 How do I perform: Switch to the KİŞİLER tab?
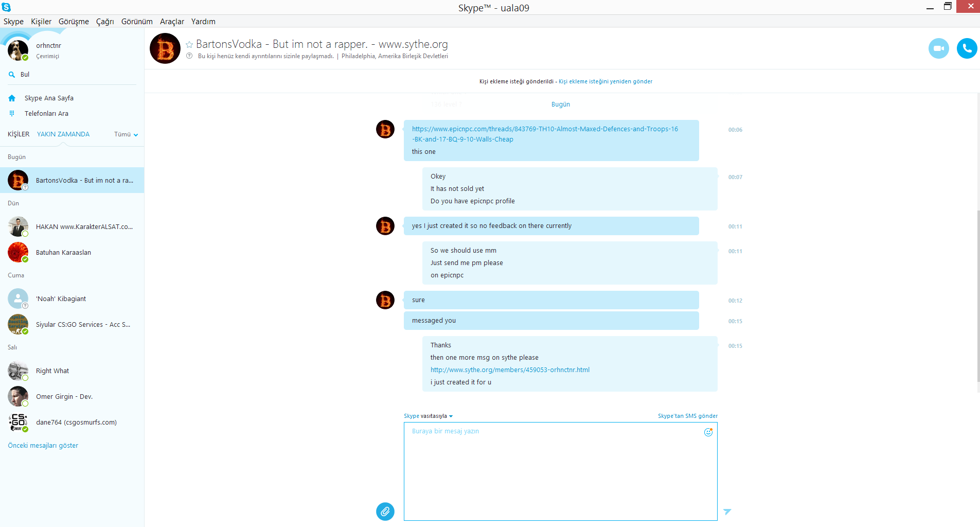[19, 134]
